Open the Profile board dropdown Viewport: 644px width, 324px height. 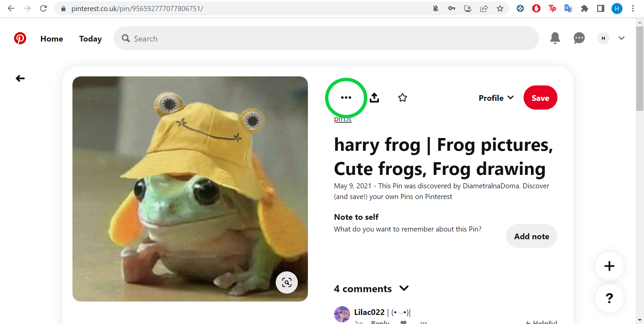(x=496, y=98)
